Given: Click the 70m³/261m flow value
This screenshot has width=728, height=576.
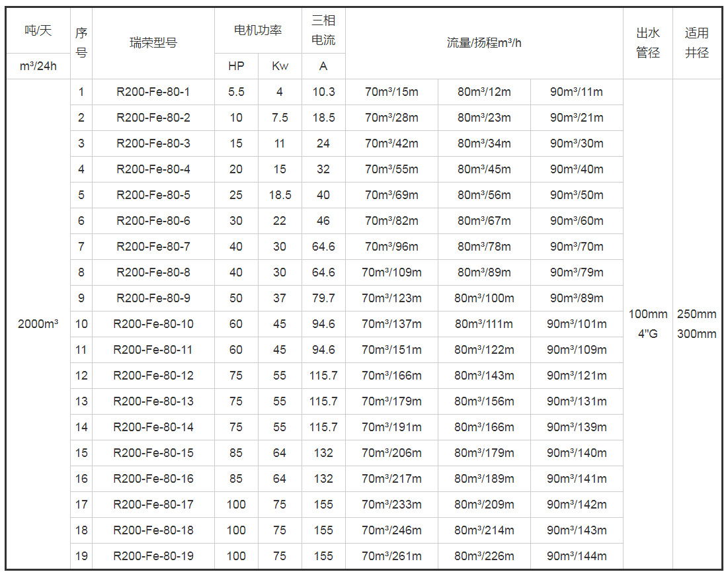Looking at the screenshot, I should (x=391, y=556).
